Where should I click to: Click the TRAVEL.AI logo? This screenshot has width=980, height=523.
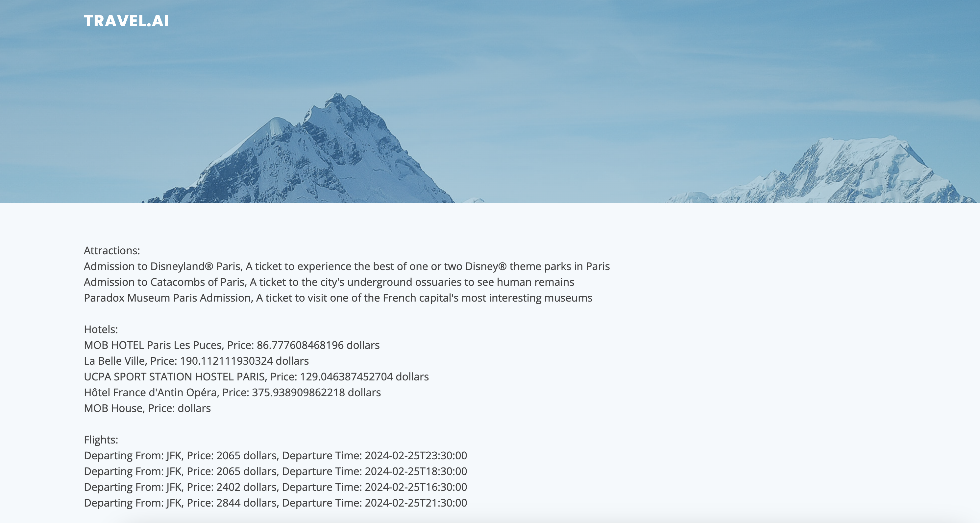point(126,21)
